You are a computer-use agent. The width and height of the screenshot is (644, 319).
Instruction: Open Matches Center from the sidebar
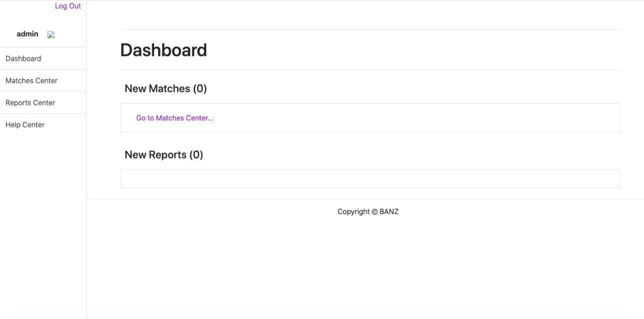[x=32, y=80]
